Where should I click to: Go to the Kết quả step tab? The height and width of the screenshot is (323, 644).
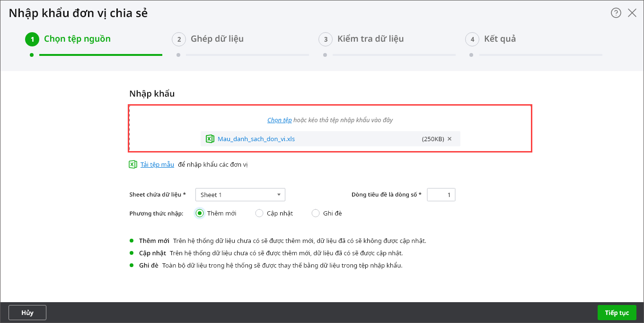pyautogui.click(x=500, y=39)
